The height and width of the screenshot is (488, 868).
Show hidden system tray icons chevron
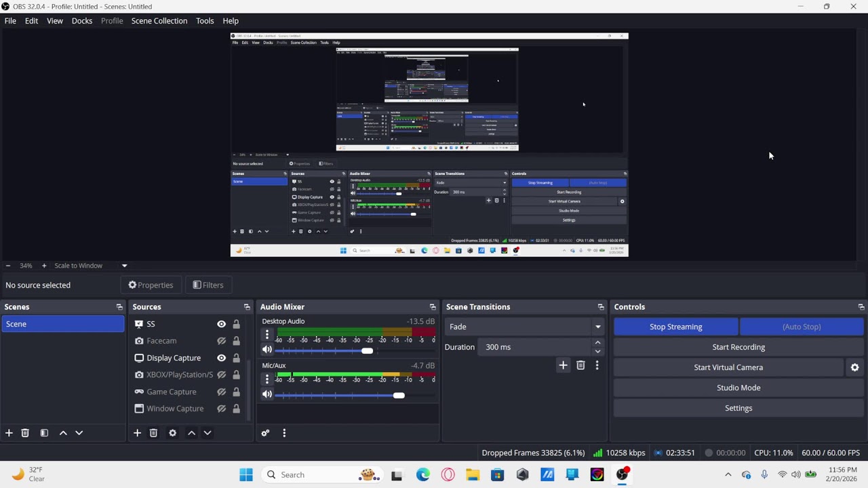pos(728,475)
